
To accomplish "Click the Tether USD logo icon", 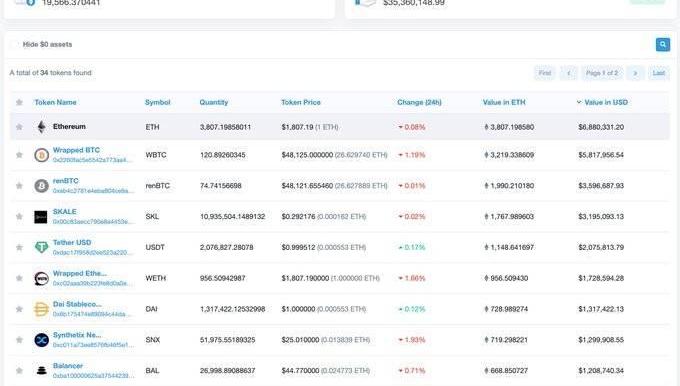I will pos(41,247).
